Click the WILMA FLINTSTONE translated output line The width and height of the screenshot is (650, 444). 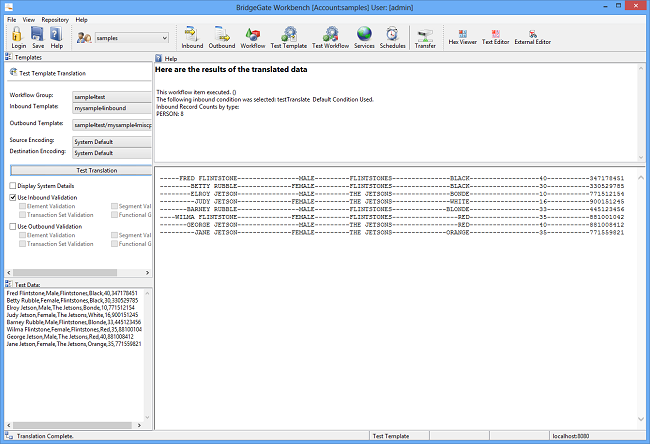click(x=392, y=217)
